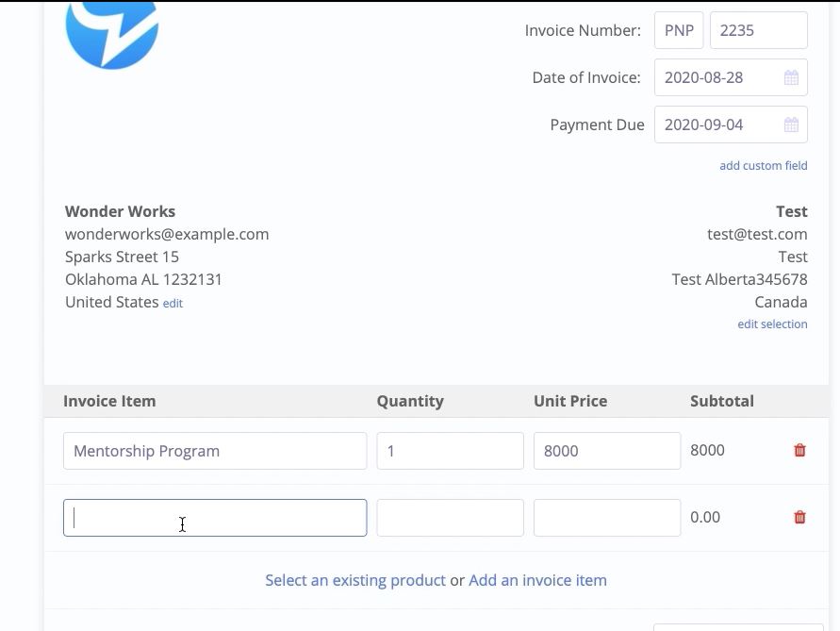Open calendar icon for Date of Invoice
Screen dimensions: 840x631
coord(791,77)
